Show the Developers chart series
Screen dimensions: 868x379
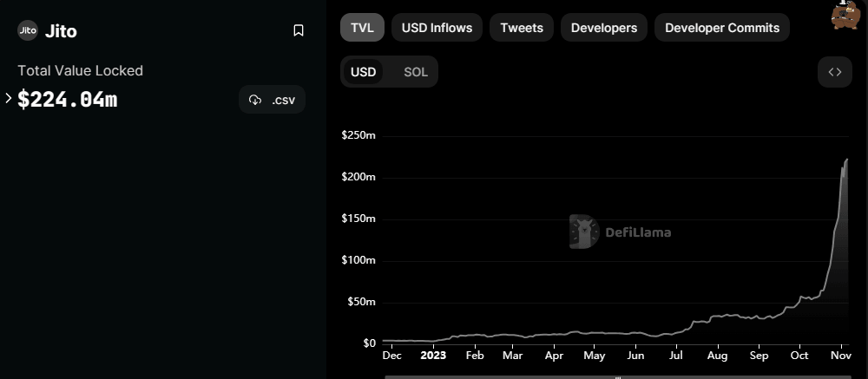604,28
